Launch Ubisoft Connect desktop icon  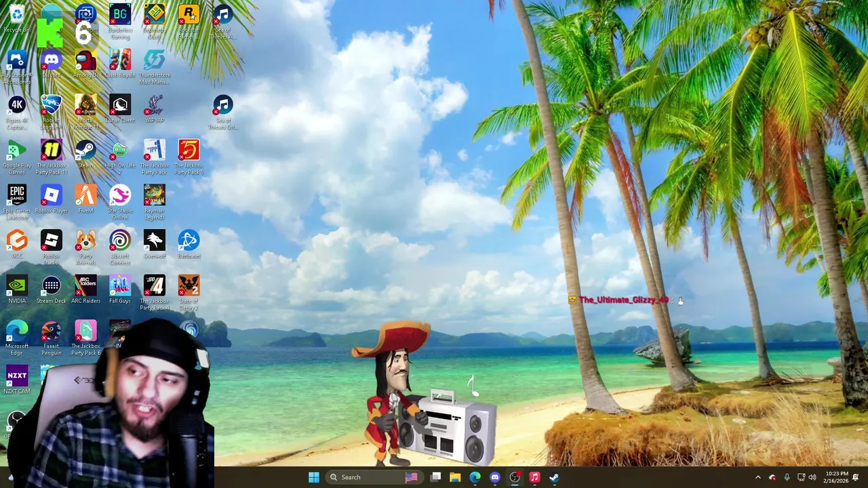coord(120,248)
